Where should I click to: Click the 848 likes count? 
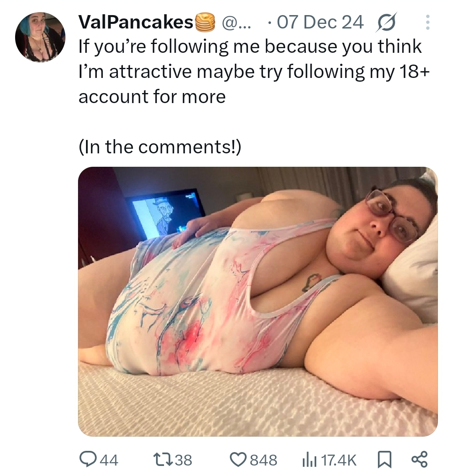tap(263, 460)
